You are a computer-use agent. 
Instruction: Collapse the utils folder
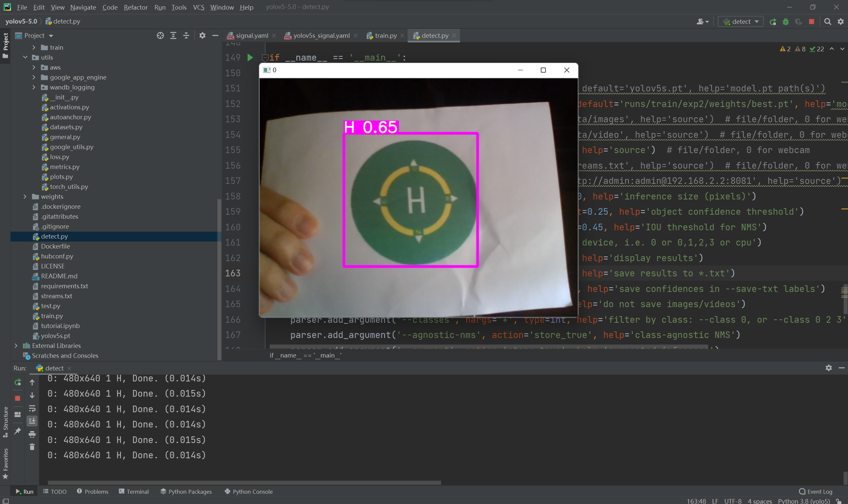point(25,57)
